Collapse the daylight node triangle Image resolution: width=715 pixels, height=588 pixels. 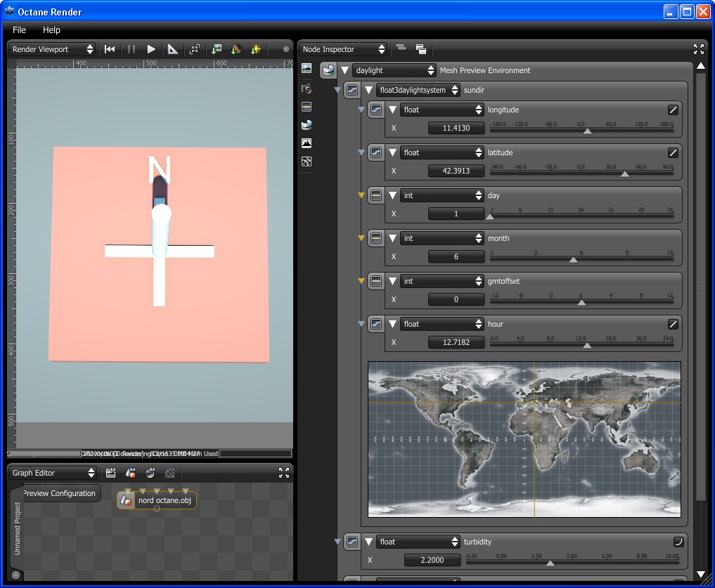tap(344, 70)
